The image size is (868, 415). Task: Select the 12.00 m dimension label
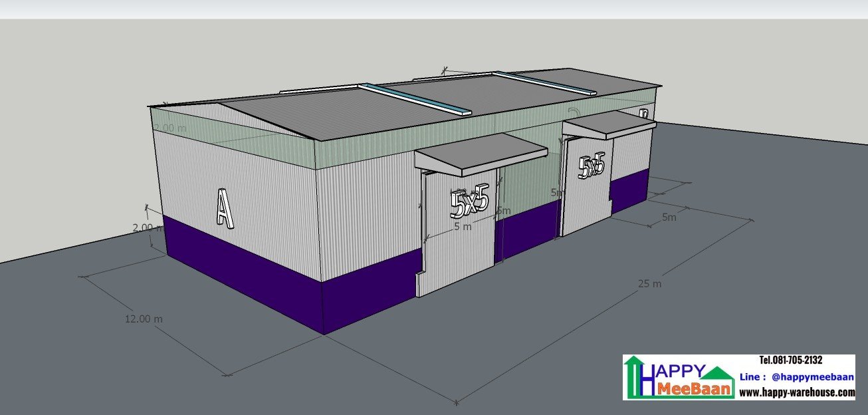click(x=144, y=319)
